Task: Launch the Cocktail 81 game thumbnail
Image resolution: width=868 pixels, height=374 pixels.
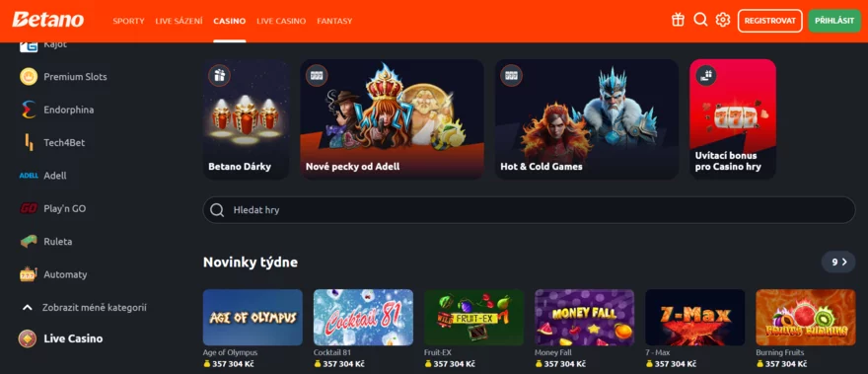Action: coord(363,317)
